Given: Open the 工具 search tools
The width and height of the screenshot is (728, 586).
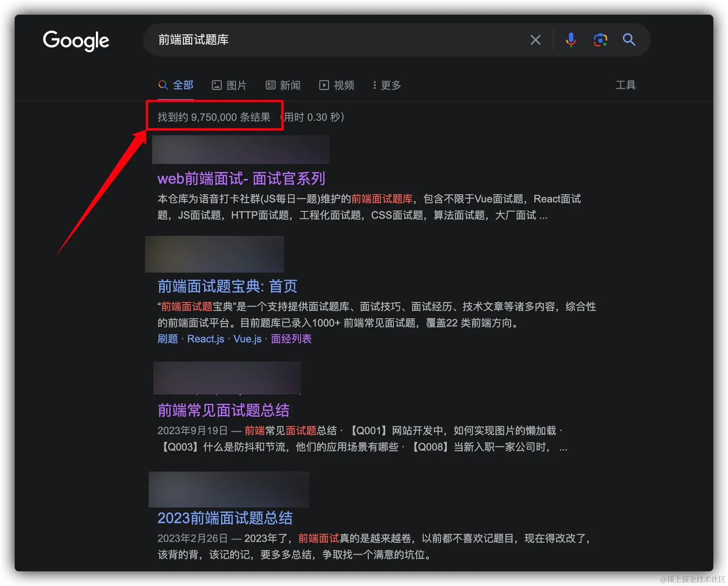Looking at the screenshot, I should [626, 85].
